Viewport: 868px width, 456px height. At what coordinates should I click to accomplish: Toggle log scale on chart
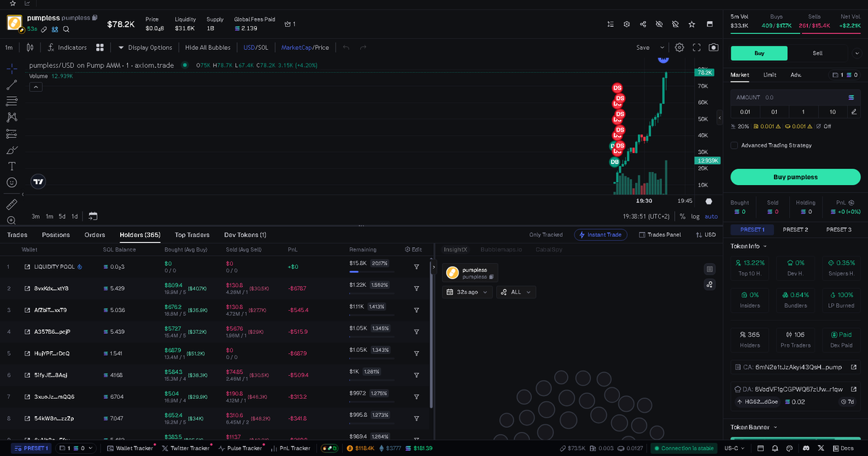[x=695, y=216]
